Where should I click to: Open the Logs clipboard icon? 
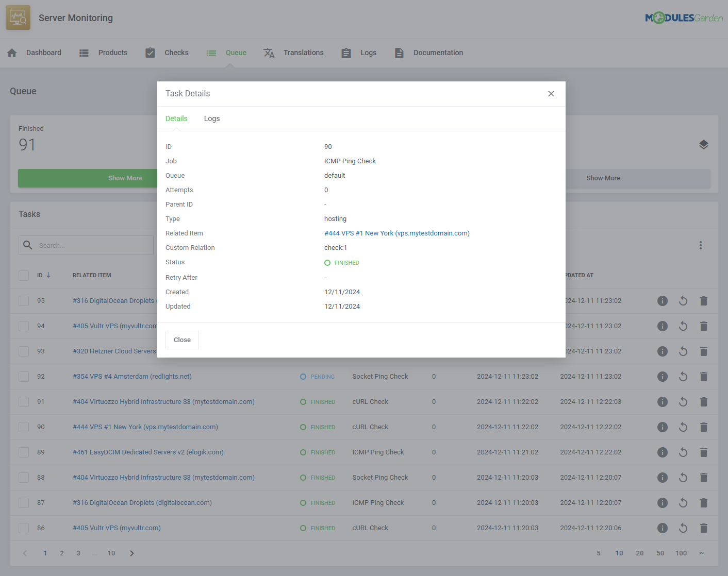(x=346, y=53)
